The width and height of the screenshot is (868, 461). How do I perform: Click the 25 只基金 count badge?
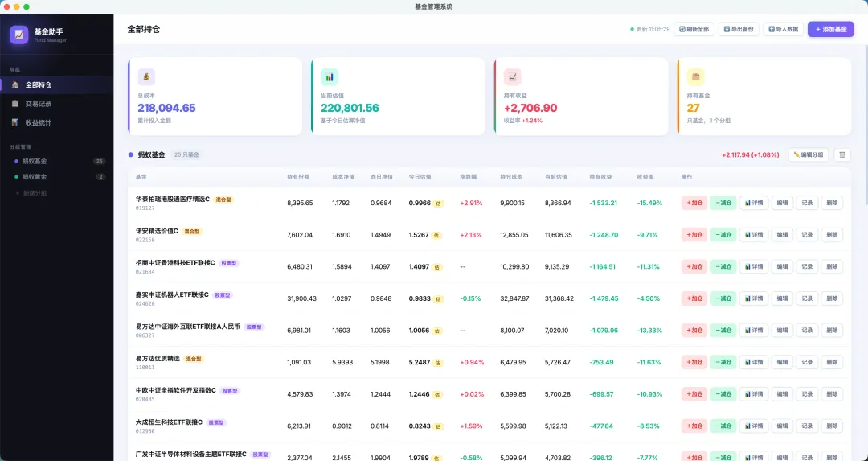[x=186, y=154]
